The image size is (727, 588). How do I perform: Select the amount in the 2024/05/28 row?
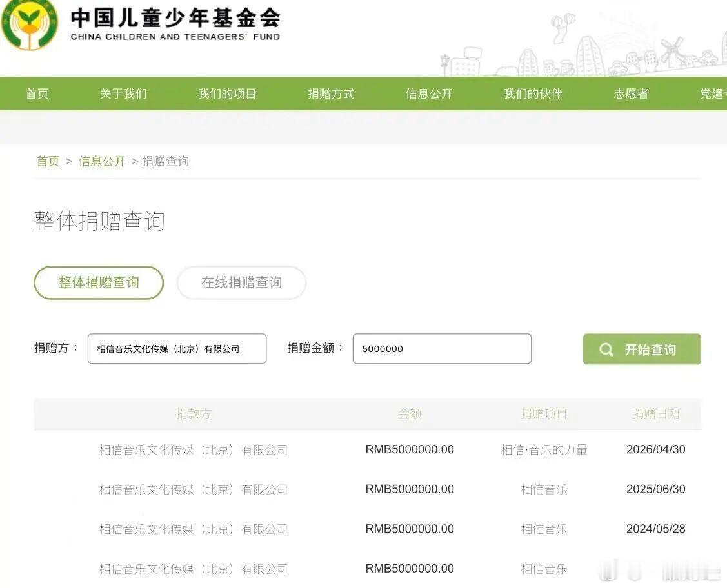(x=410, y=529)
